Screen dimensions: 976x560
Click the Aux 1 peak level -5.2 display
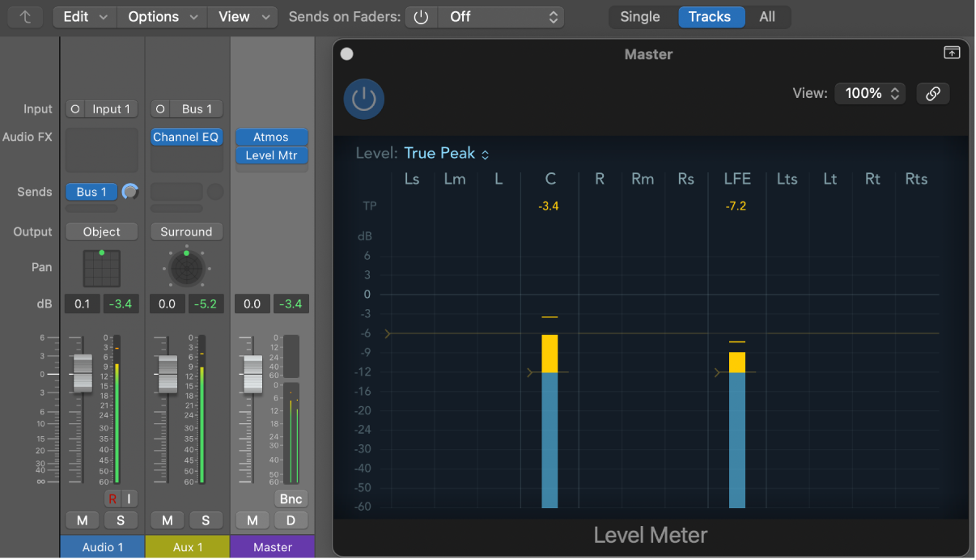click(x=206, y=304)
